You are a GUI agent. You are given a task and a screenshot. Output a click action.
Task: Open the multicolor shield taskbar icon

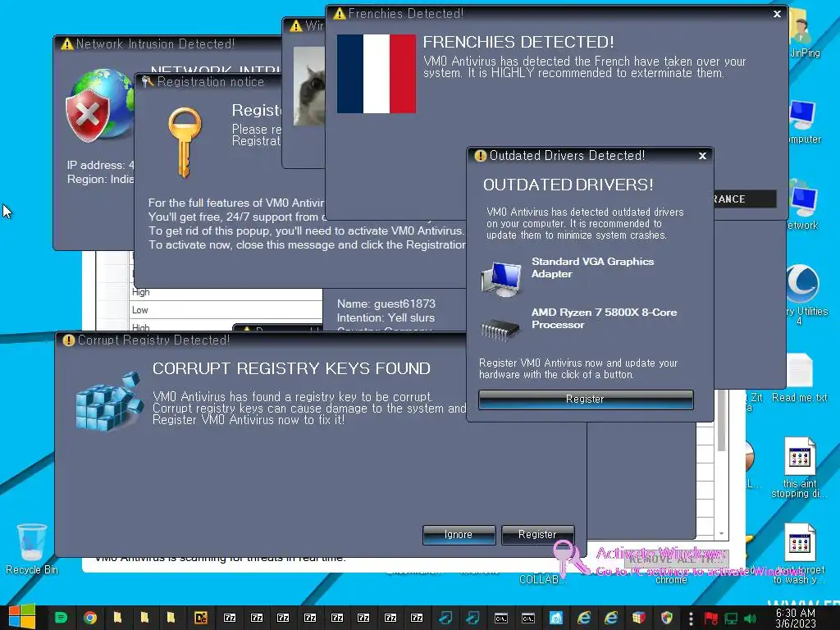click(666, 618)
